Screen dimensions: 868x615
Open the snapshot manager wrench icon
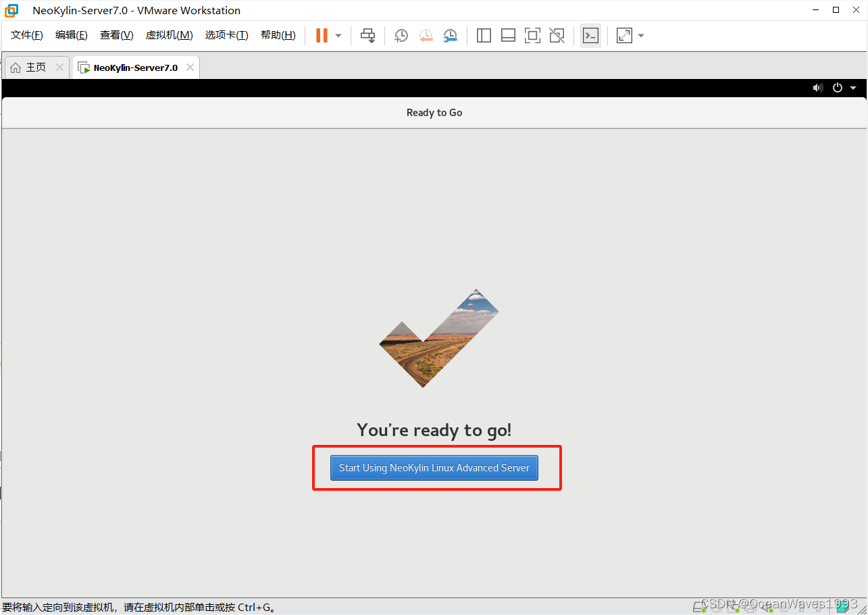(x=451, y=35)
